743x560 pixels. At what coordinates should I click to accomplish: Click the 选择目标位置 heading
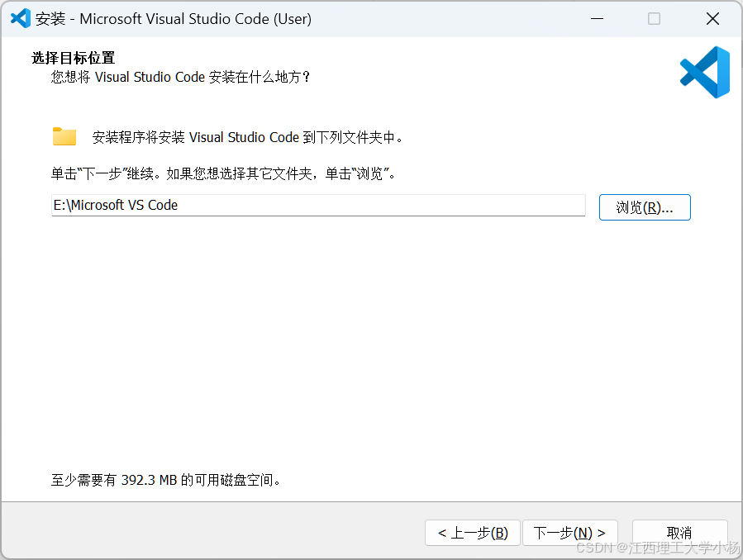73,58
